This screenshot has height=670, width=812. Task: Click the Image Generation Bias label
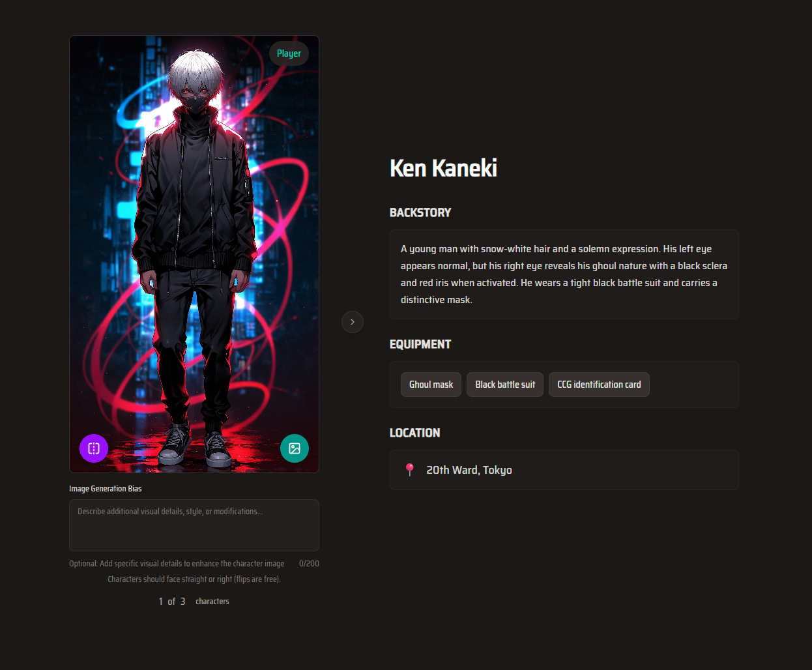[106, 489]
